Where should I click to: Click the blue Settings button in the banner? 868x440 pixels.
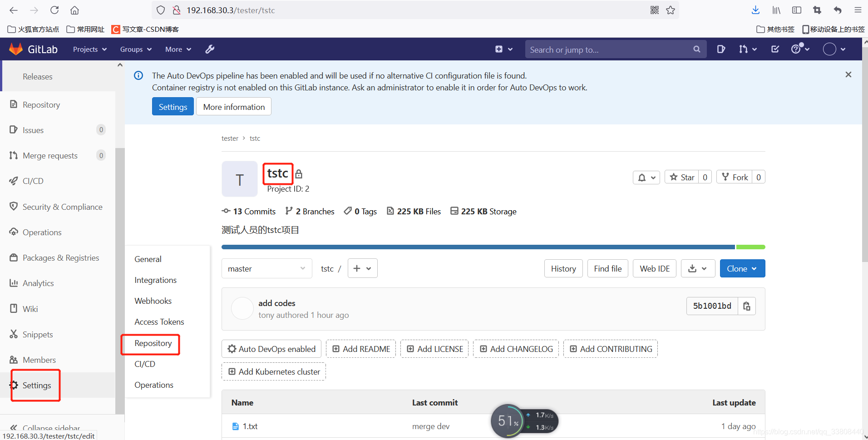[173, 107]
